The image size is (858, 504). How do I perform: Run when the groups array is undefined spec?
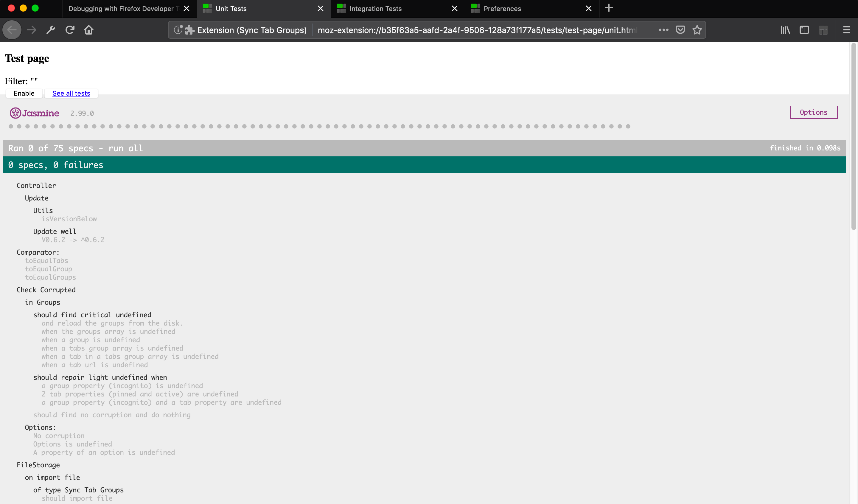[x=108, y=332]
